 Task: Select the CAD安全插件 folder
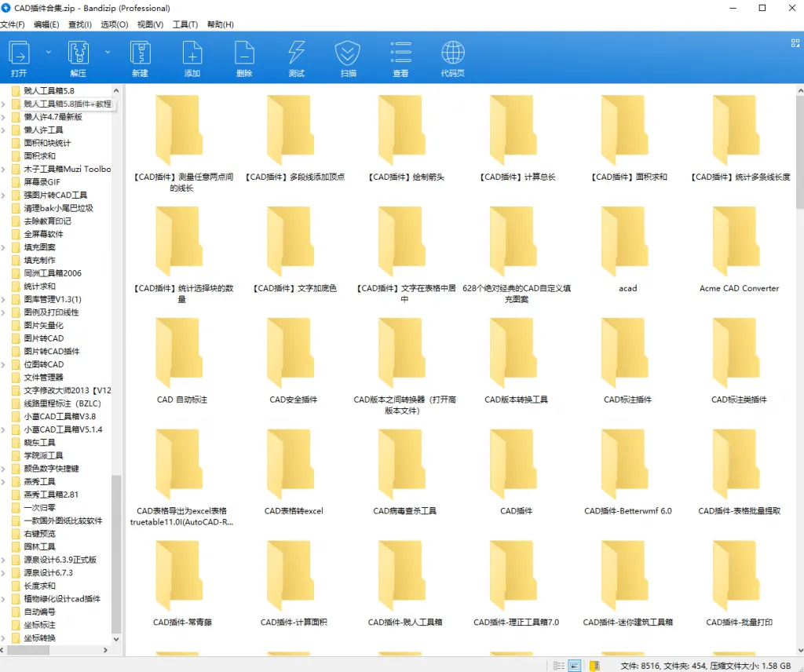click(x=293, y=361)
